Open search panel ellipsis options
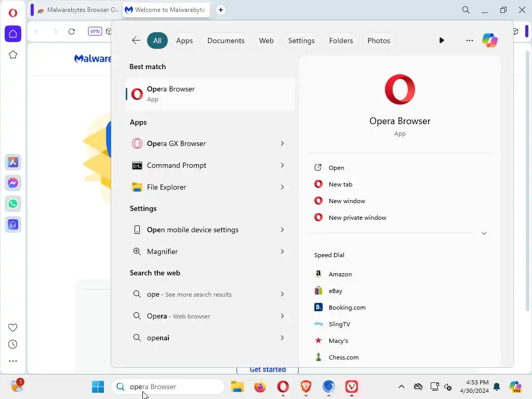 tap(469, 41)
